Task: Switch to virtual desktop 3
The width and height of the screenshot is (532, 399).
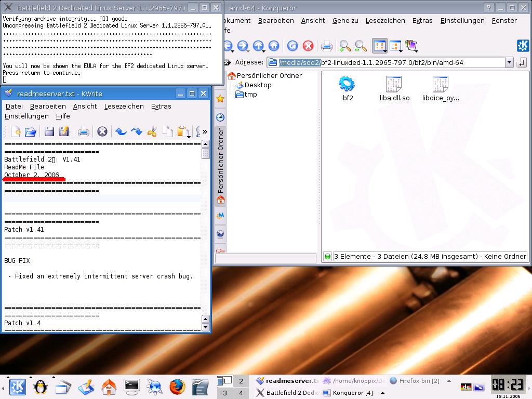Action: tap(225, 393)
